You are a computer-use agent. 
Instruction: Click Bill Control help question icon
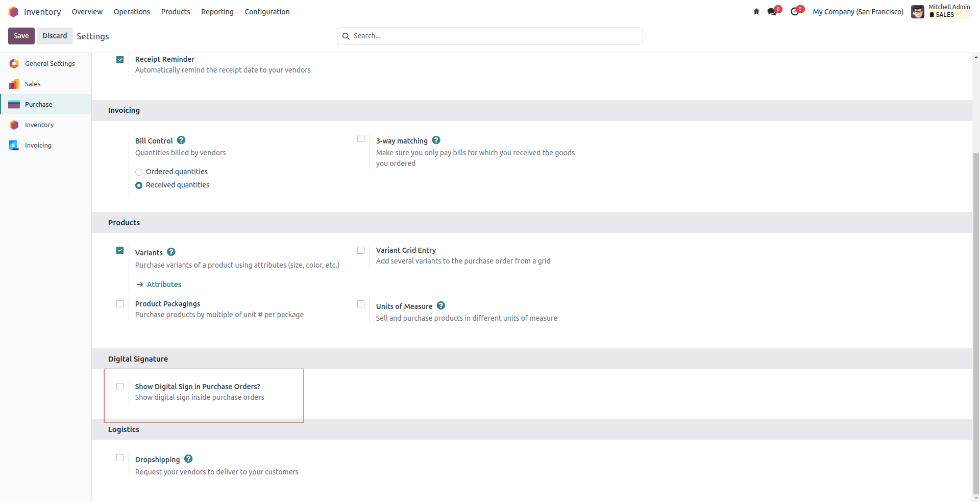[x=181, y=140]
